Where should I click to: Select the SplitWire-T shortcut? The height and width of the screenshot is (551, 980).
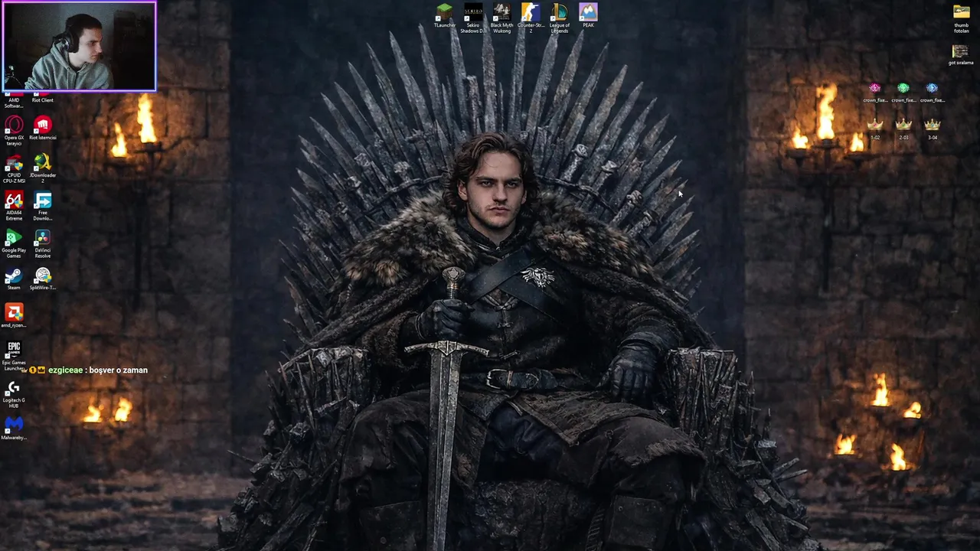pos(43,279)
